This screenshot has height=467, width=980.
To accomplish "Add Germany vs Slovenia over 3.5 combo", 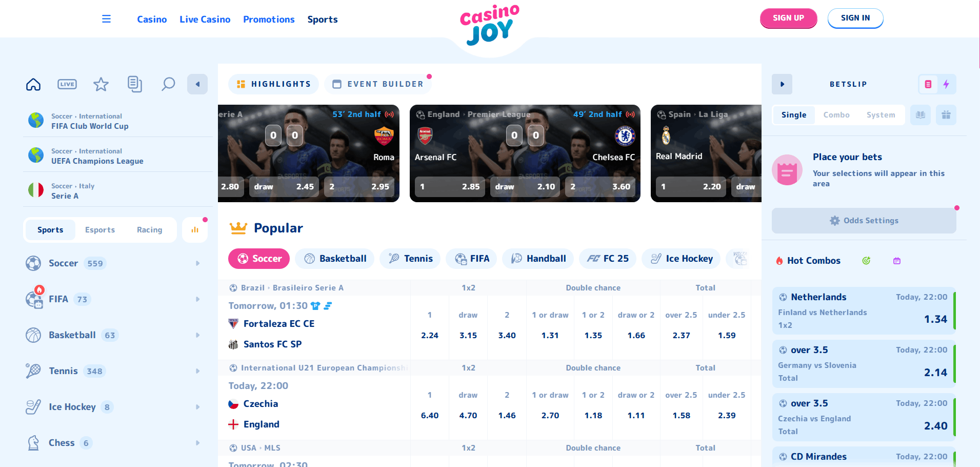I will click(864, 364).
